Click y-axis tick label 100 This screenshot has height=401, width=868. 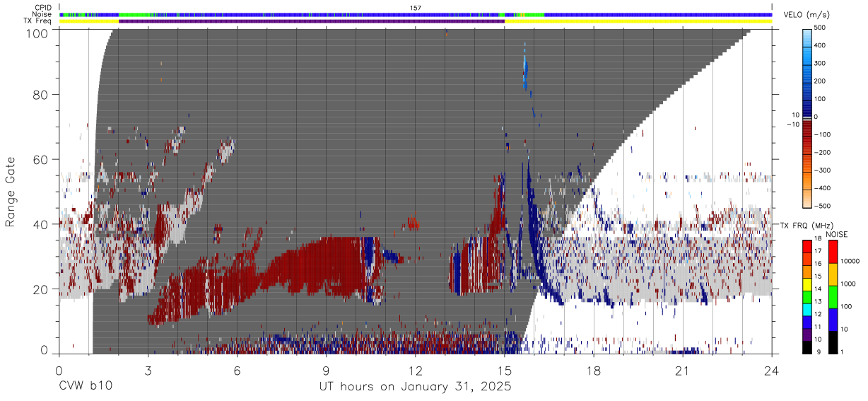36,33
